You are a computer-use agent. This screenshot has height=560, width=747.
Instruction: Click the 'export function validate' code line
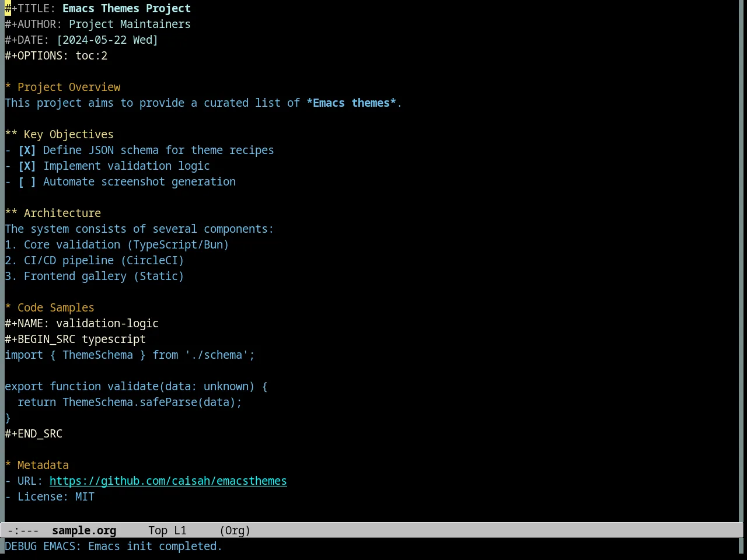[136, 387]
